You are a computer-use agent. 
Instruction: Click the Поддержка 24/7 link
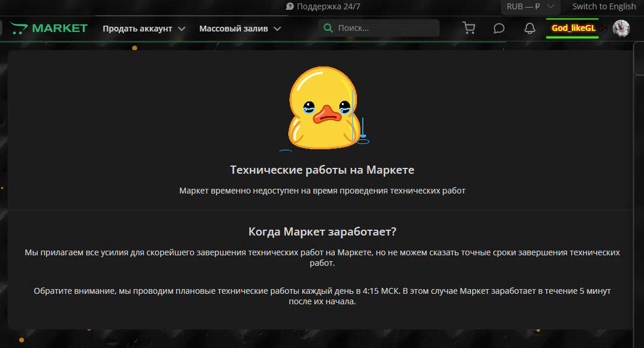tap(328, 7)
